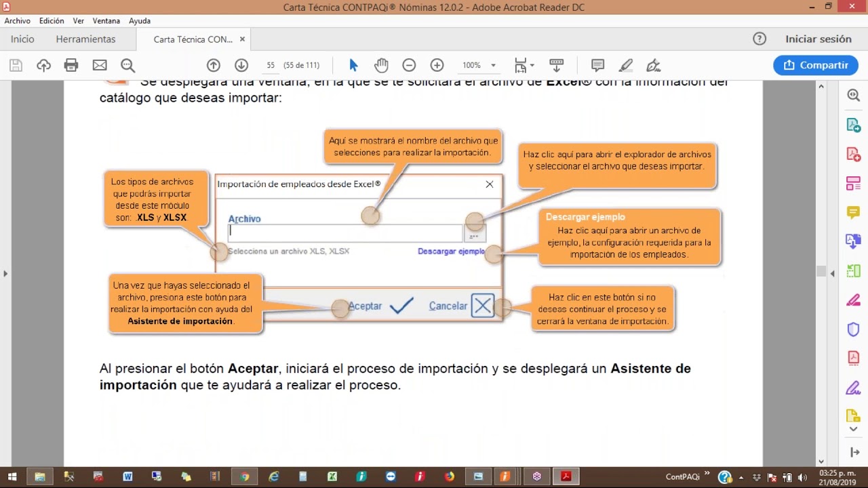868x488 pixels.
Task: Open the Protect shield tool
Action: point(853,329)
